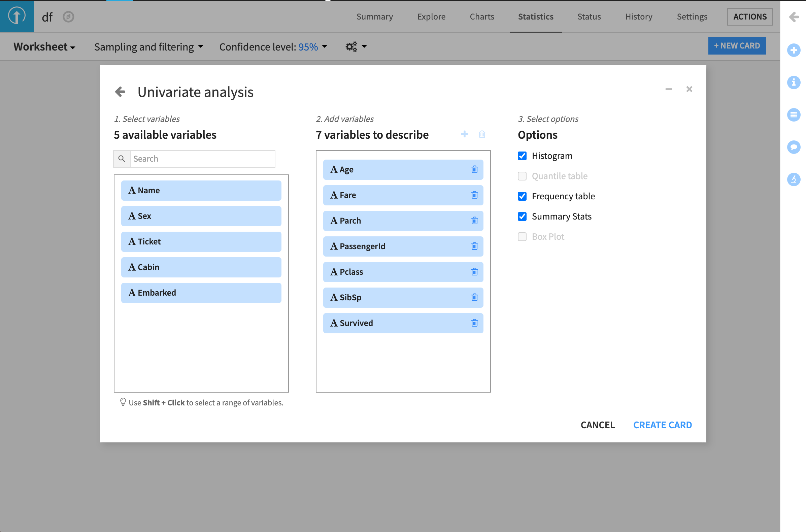This screenshot has height=532, width=806.
Task: Select the Embarked variable from available list
Action: (201, 293)
